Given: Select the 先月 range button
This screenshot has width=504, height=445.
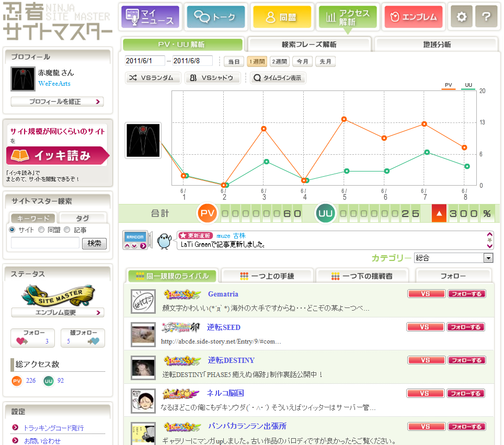Looking at the screenshot, I should point(325,61).
